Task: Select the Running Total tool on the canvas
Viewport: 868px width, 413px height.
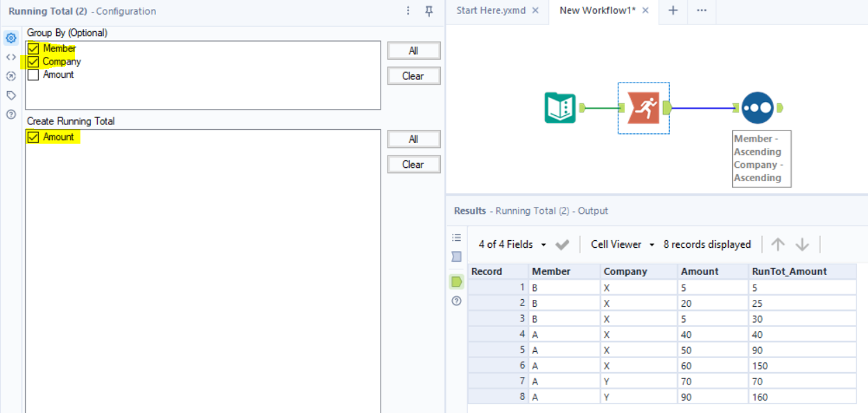Action: 643,108
